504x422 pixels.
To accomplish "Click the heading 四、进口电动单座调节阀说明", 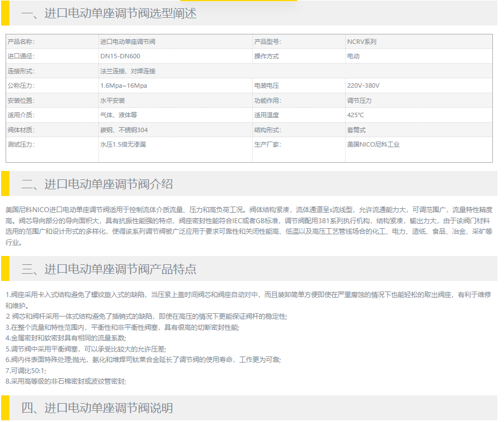I will 97,408.
